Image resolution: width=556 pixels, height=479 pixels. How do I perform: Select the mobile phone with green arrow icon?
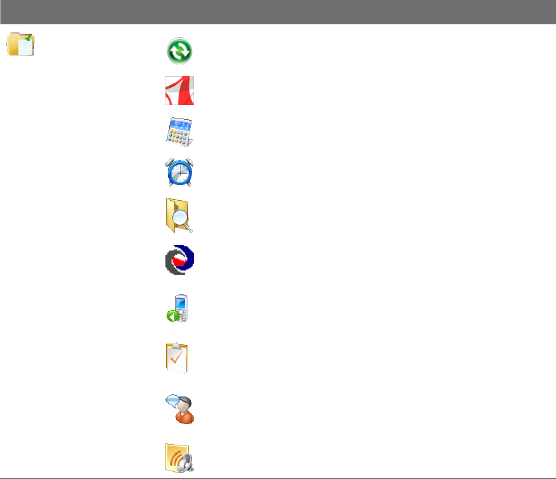(178, 308)
